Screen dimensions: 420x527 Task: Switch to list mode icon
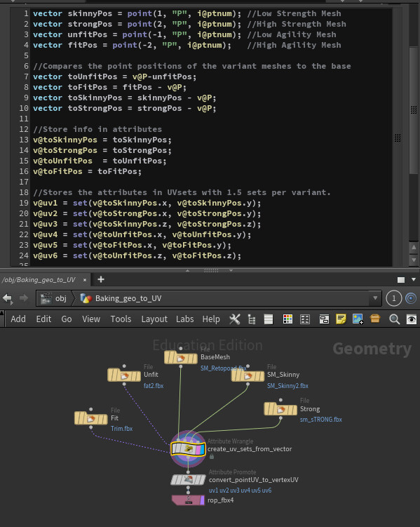(x=269, y=319)
